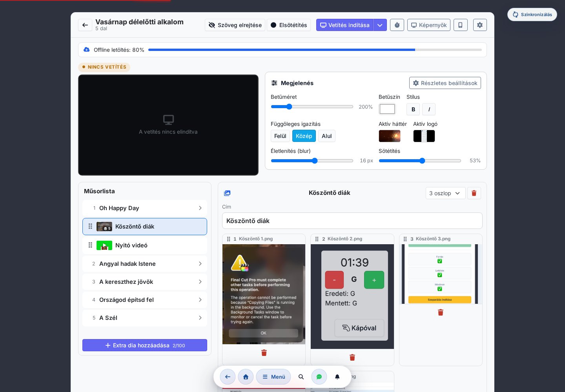Viewport: 565px width, 392px height.
Task: Open the settings gear in the header
Action: point(480,25)
